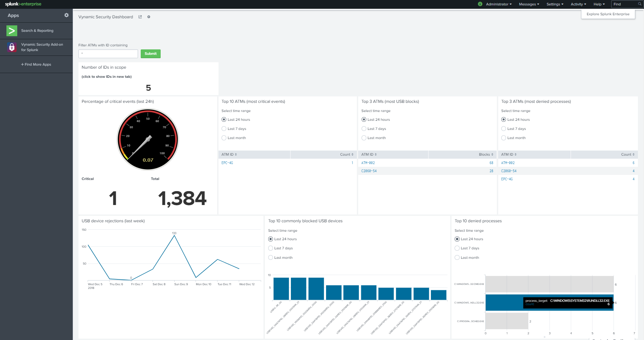Click the green Submit button
Image resolution: width=644 pixels, height=340 pixels.
(151, 53)
